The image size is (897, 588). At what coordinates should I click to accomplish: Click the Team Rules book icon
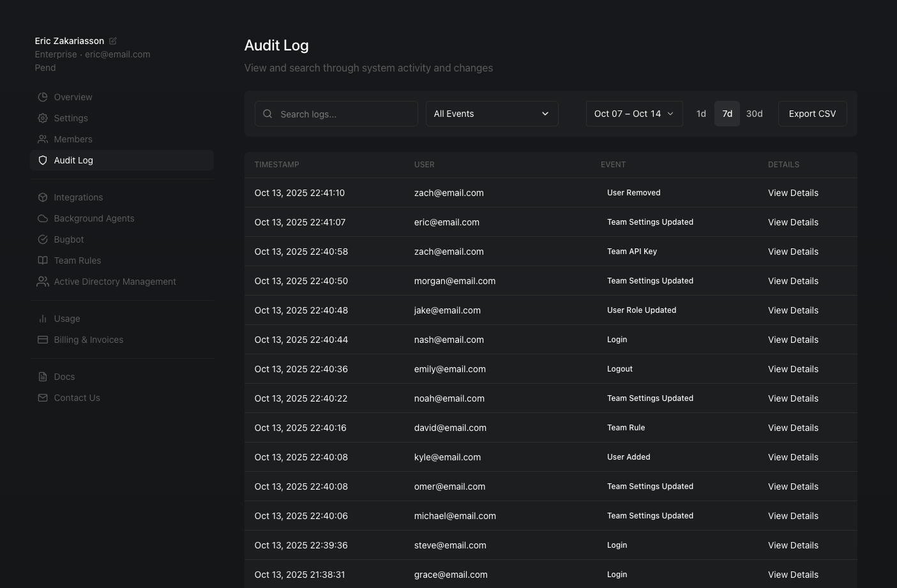pos(43,260)
